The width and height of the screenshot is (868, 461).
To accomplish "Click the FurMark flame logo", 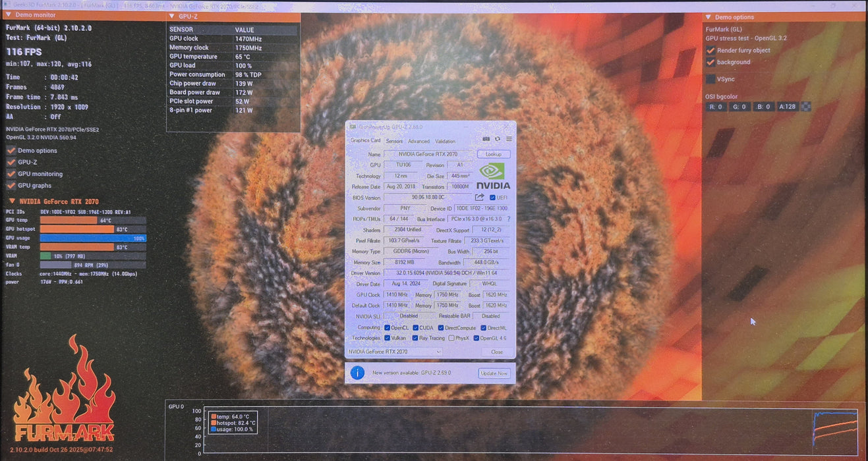I will [x=65, y=389].
